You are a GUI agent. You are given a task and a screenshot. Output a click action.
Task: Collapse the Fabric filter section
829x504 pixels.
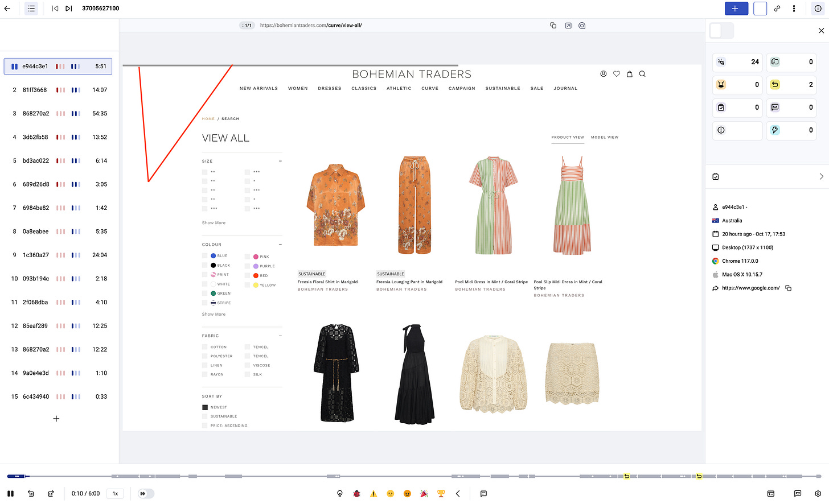pyautogui.click(x=280, y=336)
